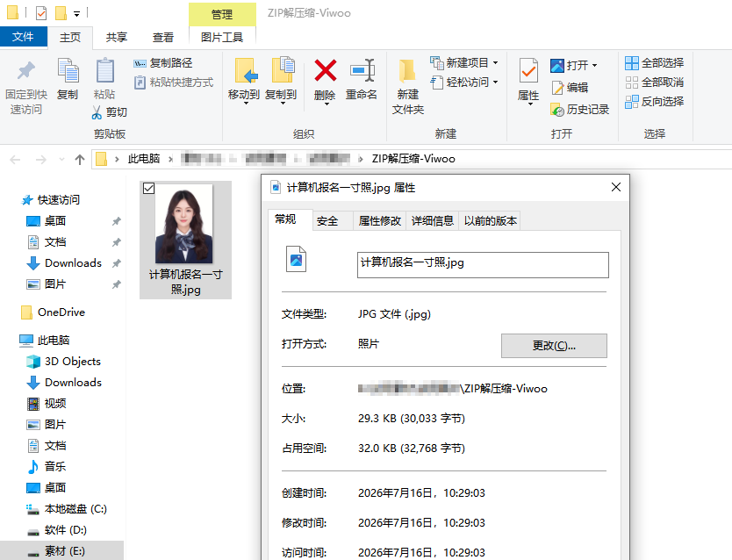The image size is (732, 560).
Task: Select the General (常规) tab
Action: 285,219
